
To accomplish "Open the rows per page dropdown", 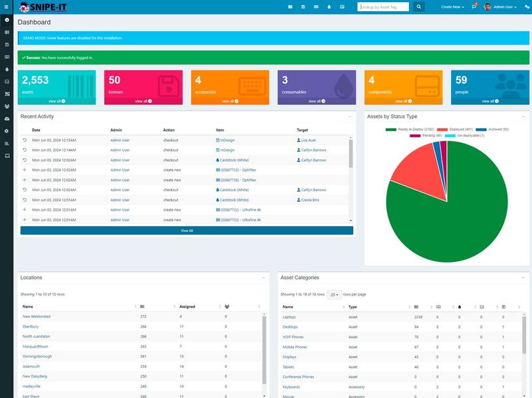I will click(x=334, y=294).
